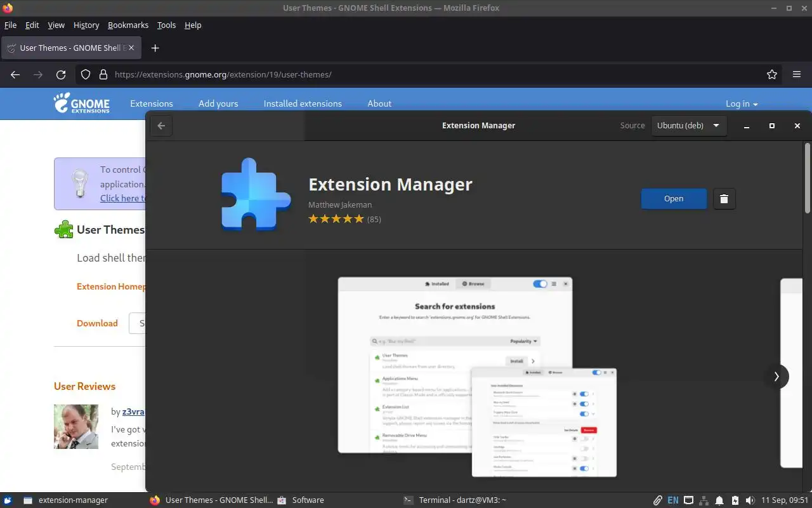Open Firefox History menu
The image size is (812, 508).
[x=86, y=25]
